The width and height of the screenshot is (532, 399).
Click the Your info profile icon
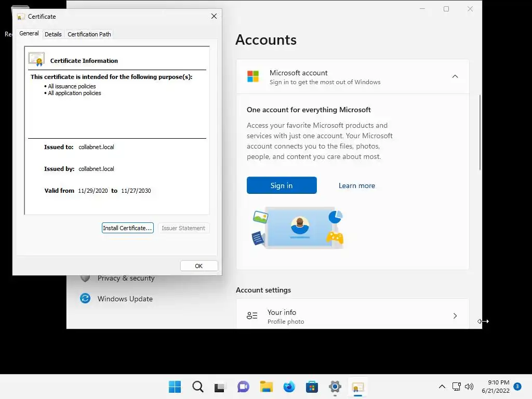(252, 316)
